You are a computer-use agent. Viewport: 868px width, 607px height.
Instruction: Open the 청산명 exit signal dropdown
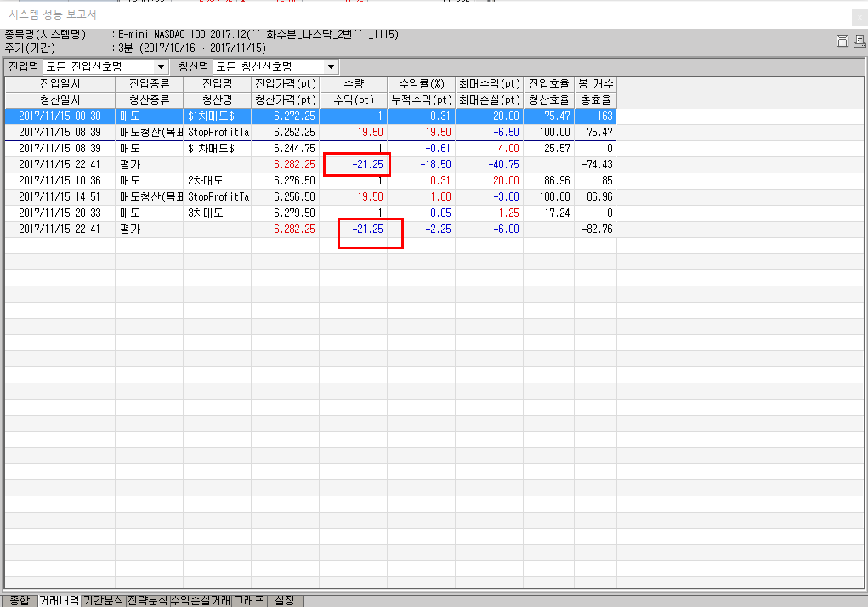coord(331,67)
